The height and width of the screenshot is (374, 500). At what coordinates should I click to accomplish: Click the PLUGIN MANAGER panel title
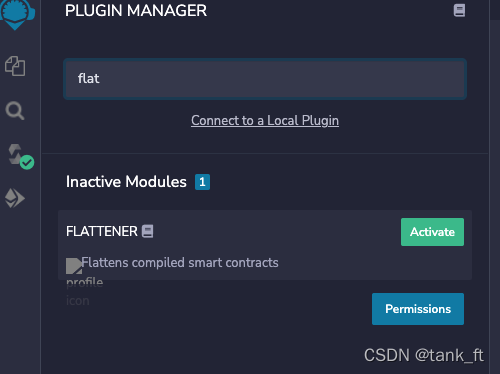point(136,11)
